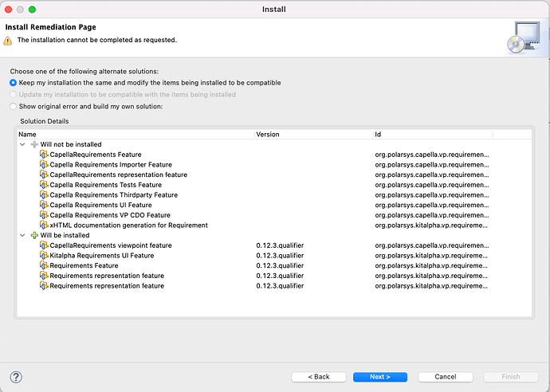Click the Kitalpha Requirements UI Feature icon

pos(44,255)
